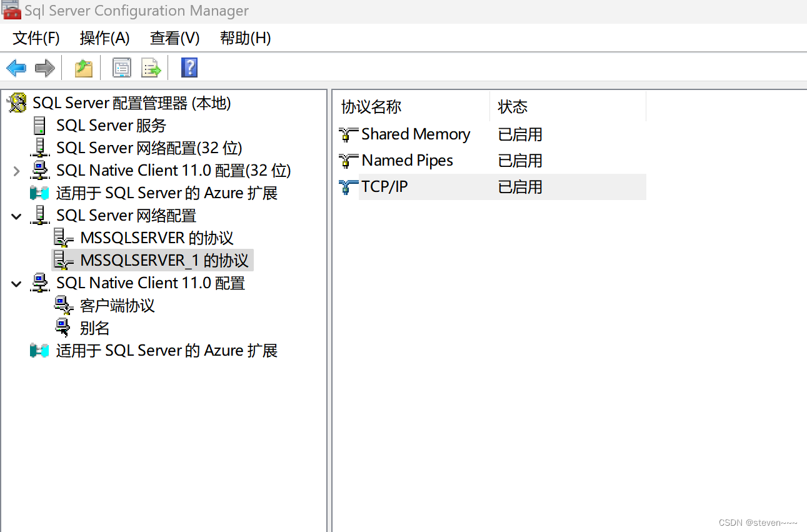This screenshot has height=532, width=807.
Task: Click the MSSQLSERVER_1 的协议 icon
Action: coord(64,261)
